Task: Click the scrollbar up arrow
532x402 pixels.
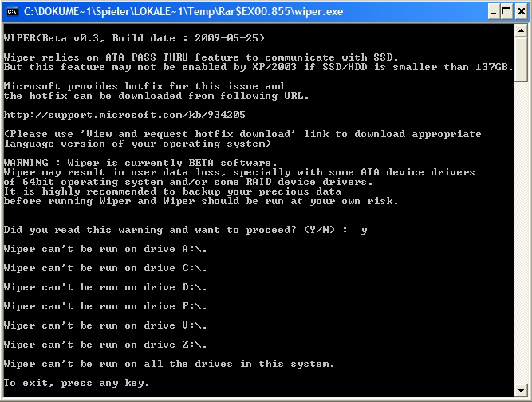Action: point(521,31)
